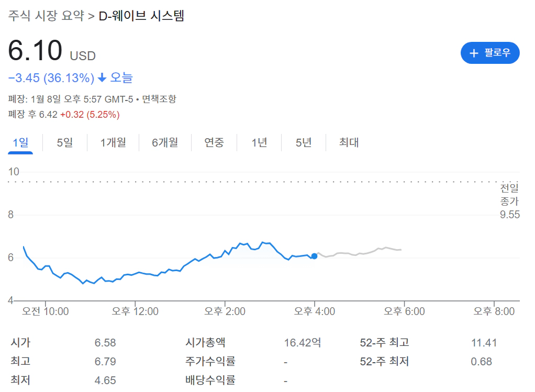Click the D-웨이브 시스템 title text
This screenshot has height=392, width=535.
[141, 16]
